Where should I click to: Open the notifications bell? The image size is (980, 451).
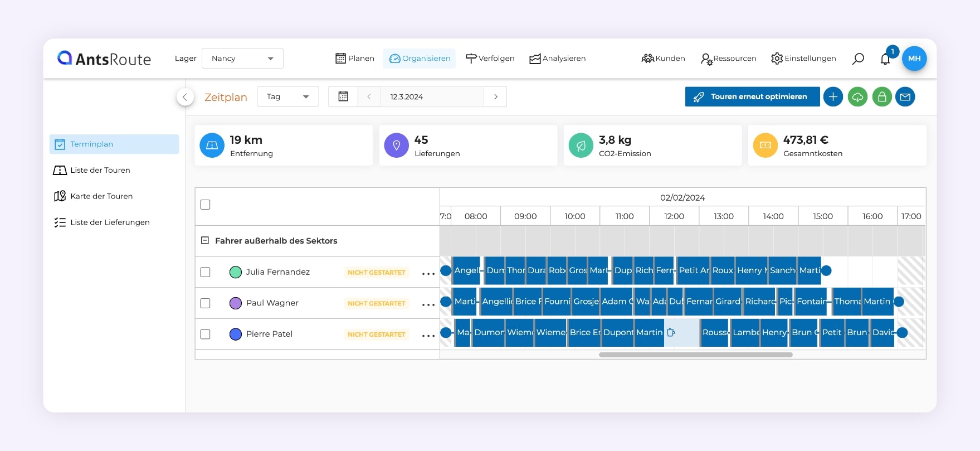point(885,59)
